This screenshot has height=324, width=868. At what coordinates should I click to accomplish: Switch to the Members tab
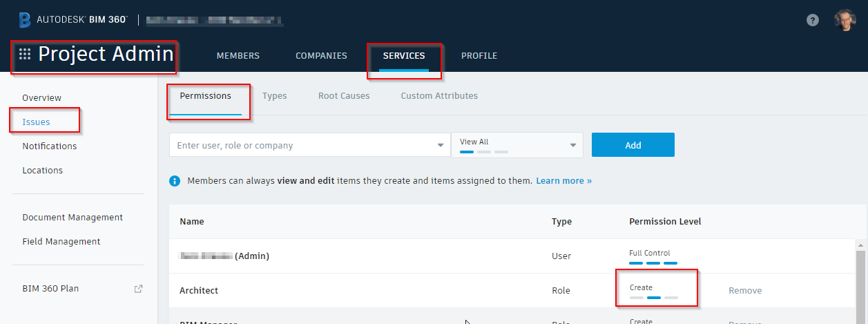coord(238,56)
